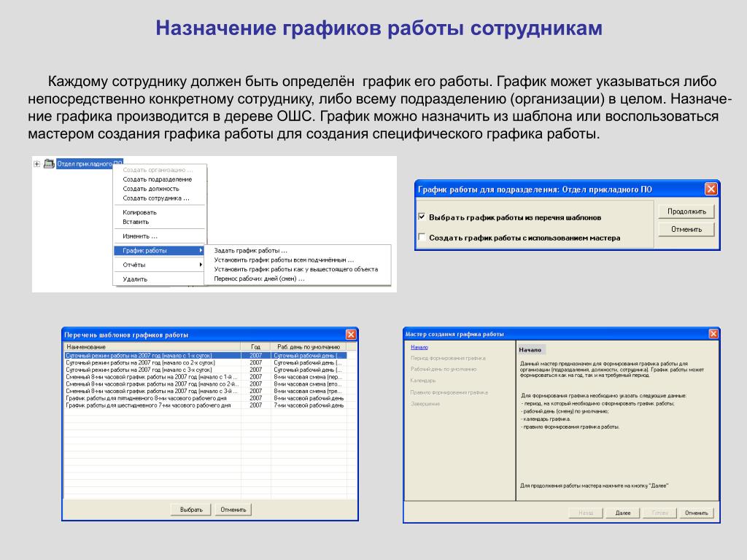Click the Готово button in wizard

(659, 513)
